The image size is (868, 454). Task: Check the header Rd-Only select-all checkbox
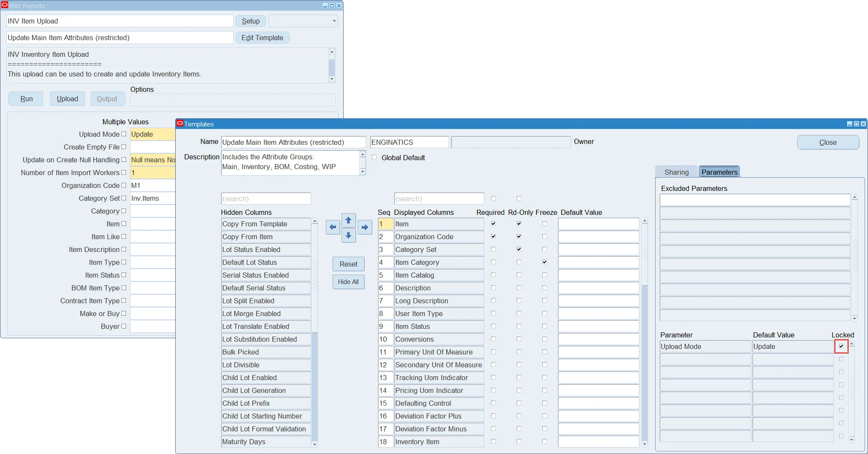tap(519, 199)
